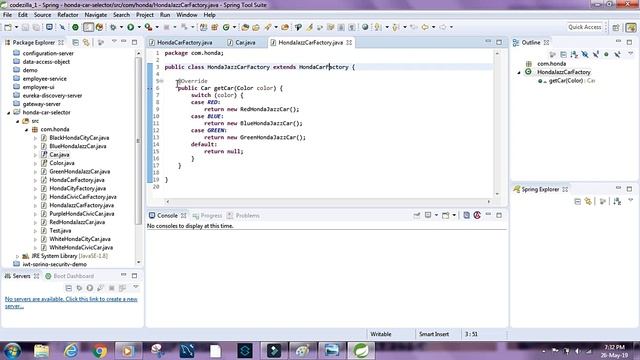Click the Boot Dashboard green toolbar icon

point(76,27)
